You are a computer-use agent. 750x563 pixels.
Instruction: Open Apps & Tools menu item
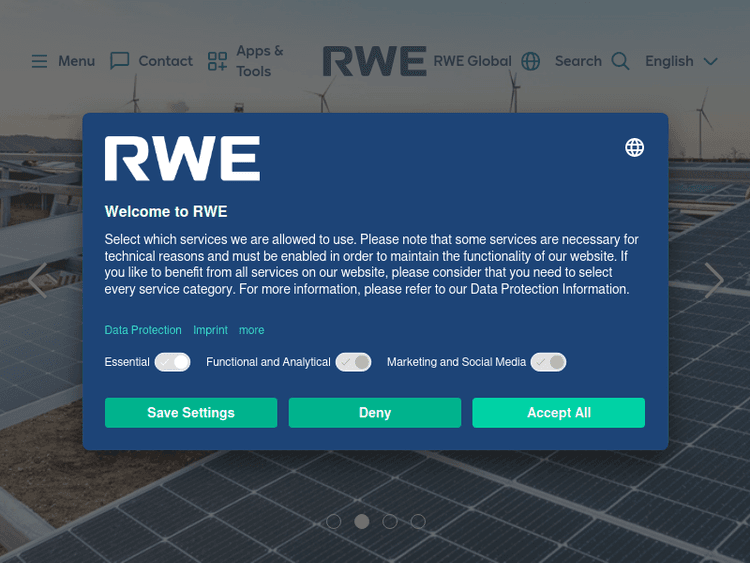click(x=260, y=61)
